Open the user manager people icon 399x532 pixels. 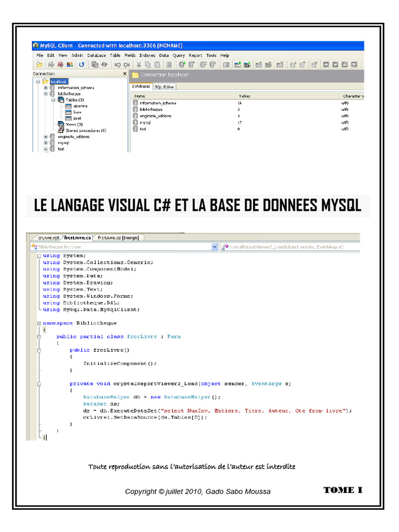click(x=70, y=64)
